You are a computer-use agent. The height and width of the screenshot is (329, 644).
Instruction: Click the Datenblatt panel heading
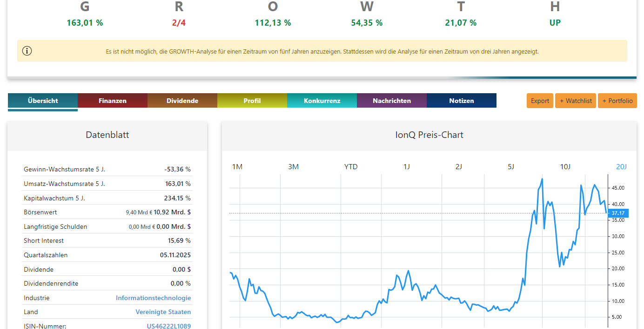point(107,135)
